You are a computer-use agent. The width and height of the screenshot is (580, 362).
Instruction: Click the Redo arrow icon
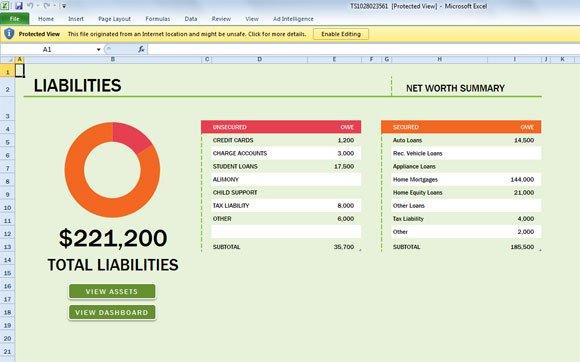pyautogui.click(x=47, y=6)
